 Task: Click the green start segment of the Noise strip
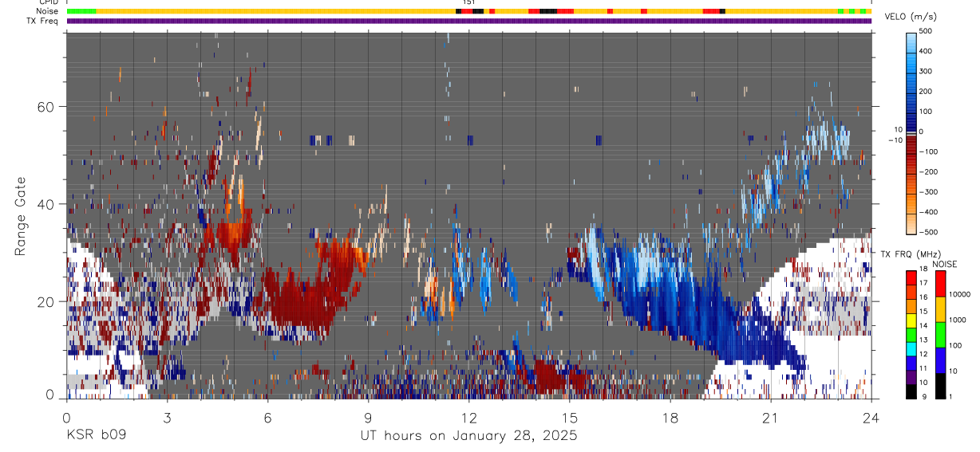click(81, 11)
